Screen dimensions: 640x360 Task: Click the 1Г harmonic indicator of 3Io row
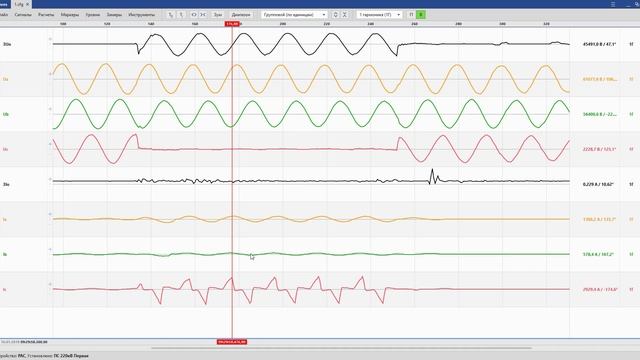click(x=631, y=184)
